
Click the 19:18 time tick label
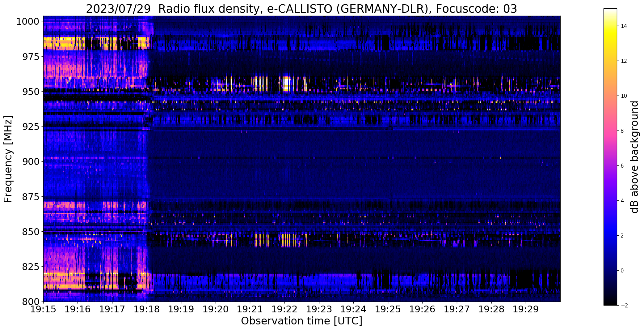point(147,309)
